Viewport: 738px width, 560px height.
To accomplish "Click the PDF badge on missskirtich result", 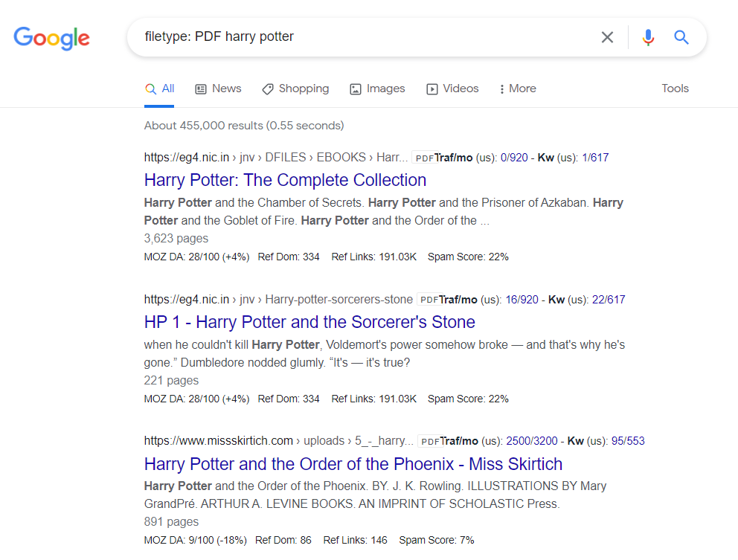I will pyautogui.click(x=430, y=442).
